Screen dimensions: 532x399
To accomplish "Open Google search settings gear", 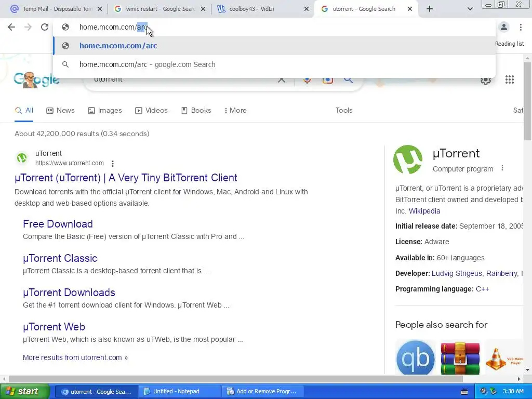I will (x=486, y=80).
